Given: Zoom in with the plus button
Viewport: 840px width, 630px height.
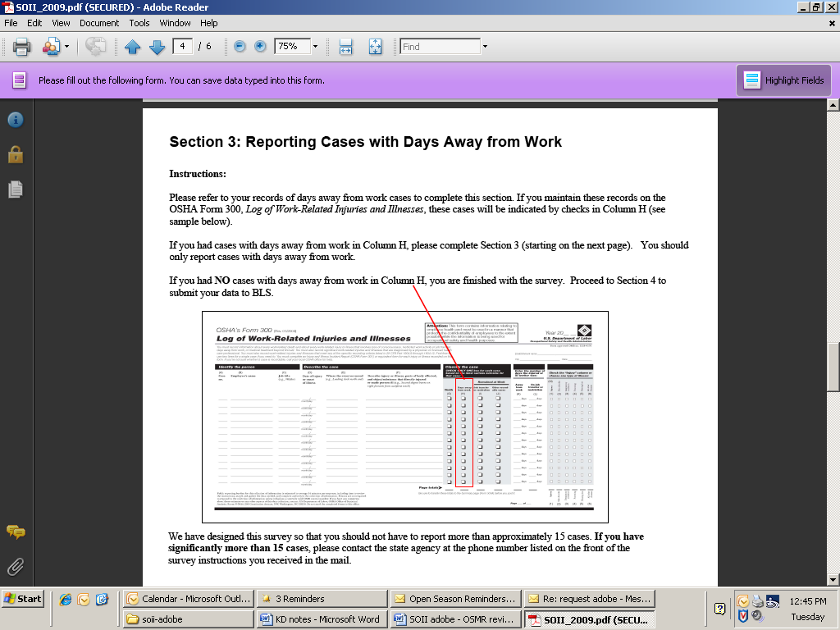Looking at the screenshot, I should tap(260, 47).
